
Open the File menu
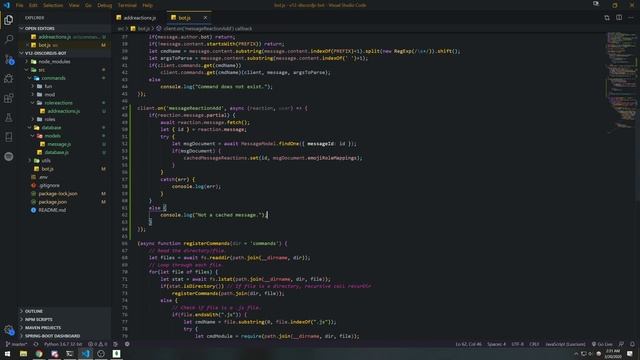point(19,5)
